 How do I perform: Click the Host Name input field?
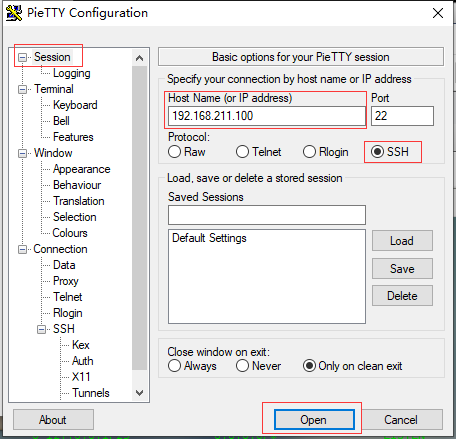267,116
